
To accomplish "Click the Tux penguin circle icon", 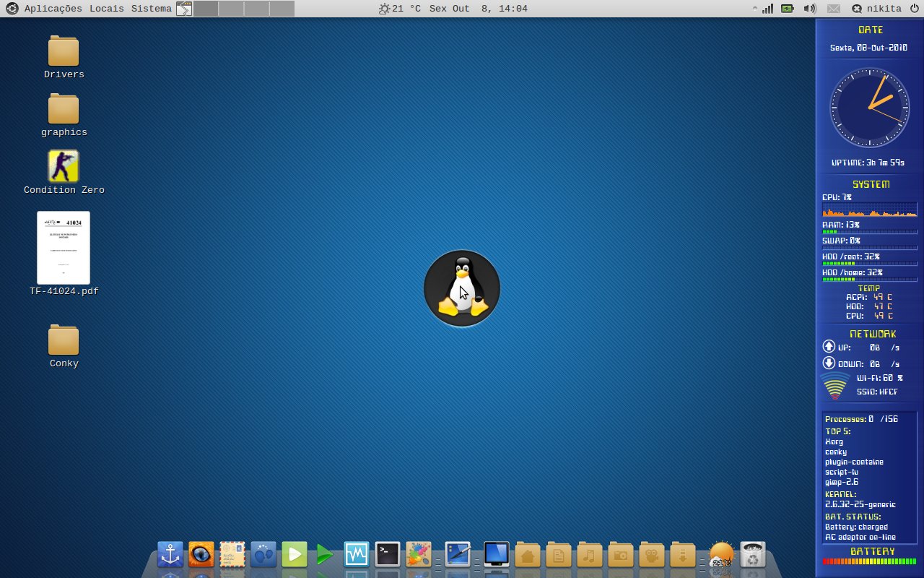I will point(462,288).
